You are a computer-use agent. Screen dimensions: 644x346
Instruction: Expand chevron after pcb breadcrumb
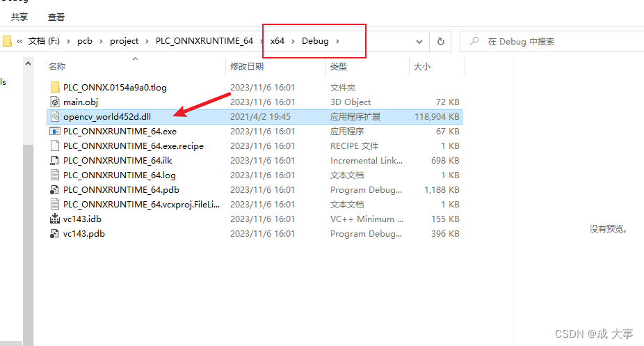101,42
